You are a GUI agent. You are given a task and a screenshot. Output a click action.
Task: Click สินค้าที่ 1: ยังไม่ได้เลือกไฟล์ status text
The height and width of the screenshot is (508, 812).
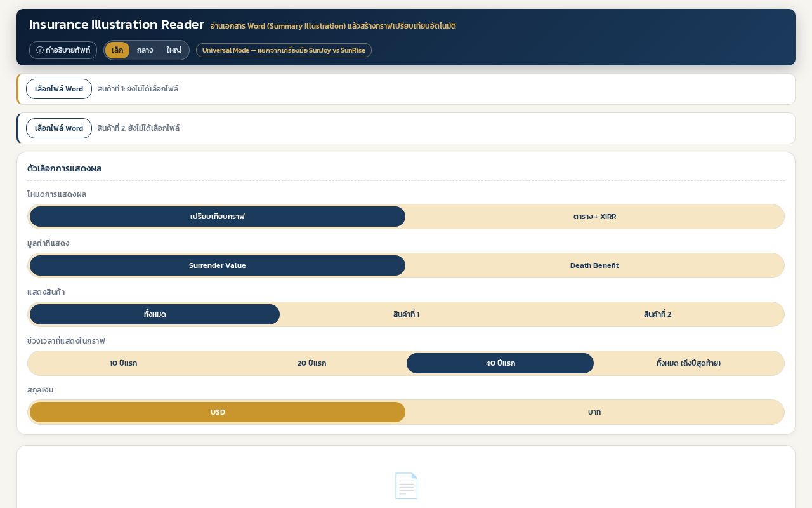138,89
